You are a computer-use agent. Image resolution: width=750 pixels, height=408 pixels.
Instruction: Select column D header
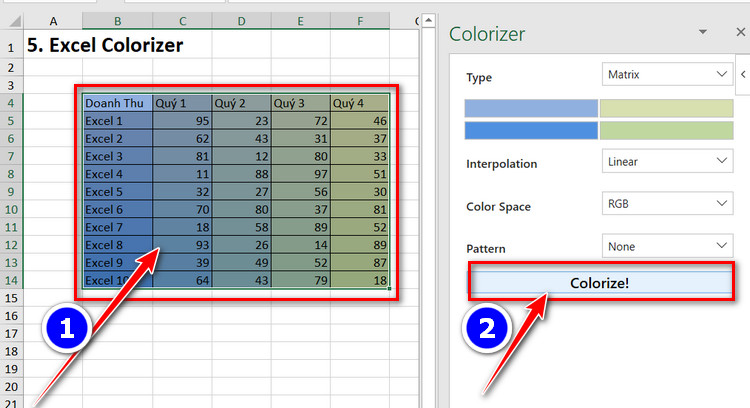[x=242, y=21]
